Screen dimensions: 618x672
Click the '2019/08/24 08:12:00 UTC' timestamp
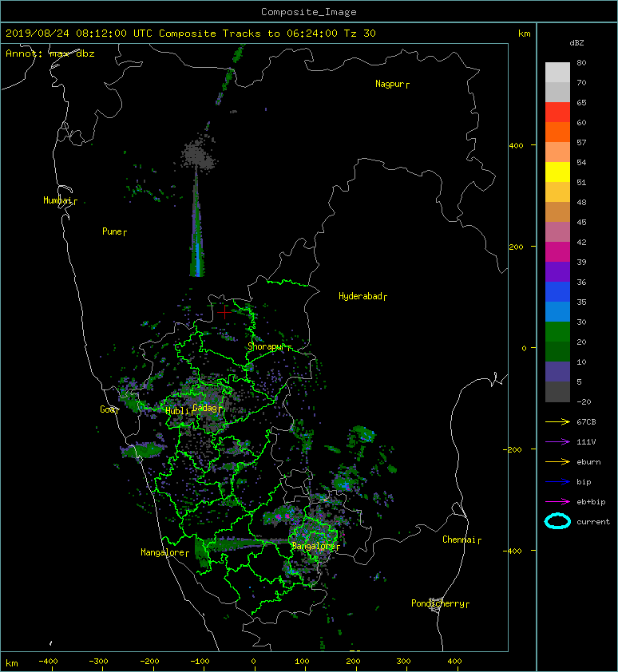tap(78, 34)
